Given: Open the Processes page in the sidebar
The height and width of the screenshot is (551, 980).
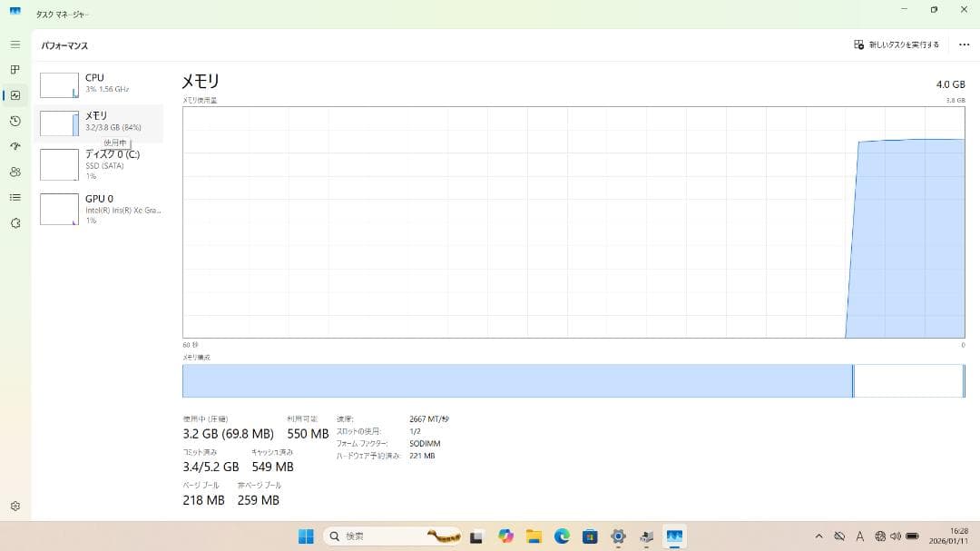Looking at the screenshot, I should [15, 69].
